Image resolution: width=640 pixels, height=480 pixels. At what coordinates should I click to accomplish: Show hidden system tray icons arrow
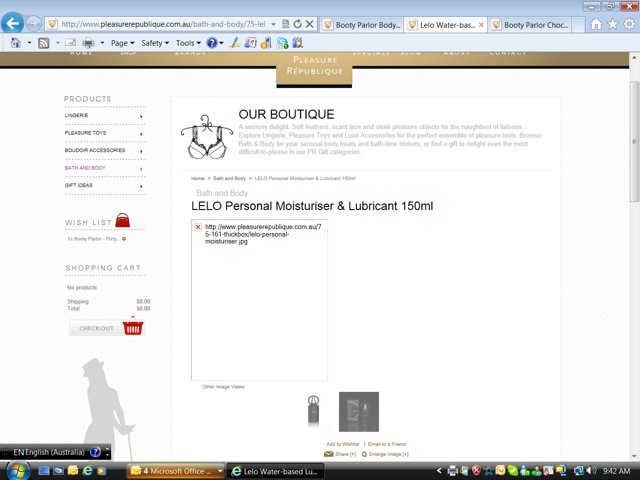coord(439,471)
